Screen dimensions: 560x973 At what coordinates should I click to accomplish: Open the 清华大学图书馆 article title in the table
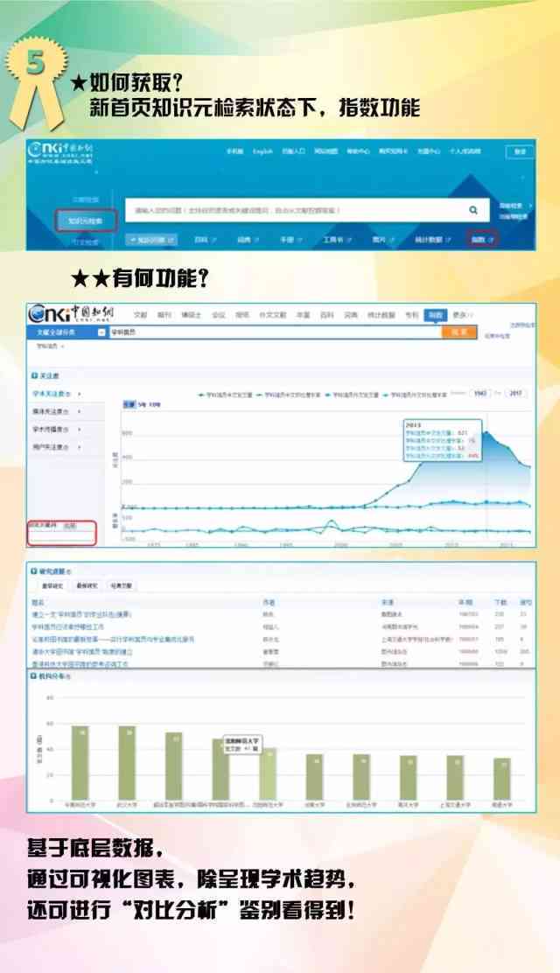pyautogui.click(x=82, y=652)
